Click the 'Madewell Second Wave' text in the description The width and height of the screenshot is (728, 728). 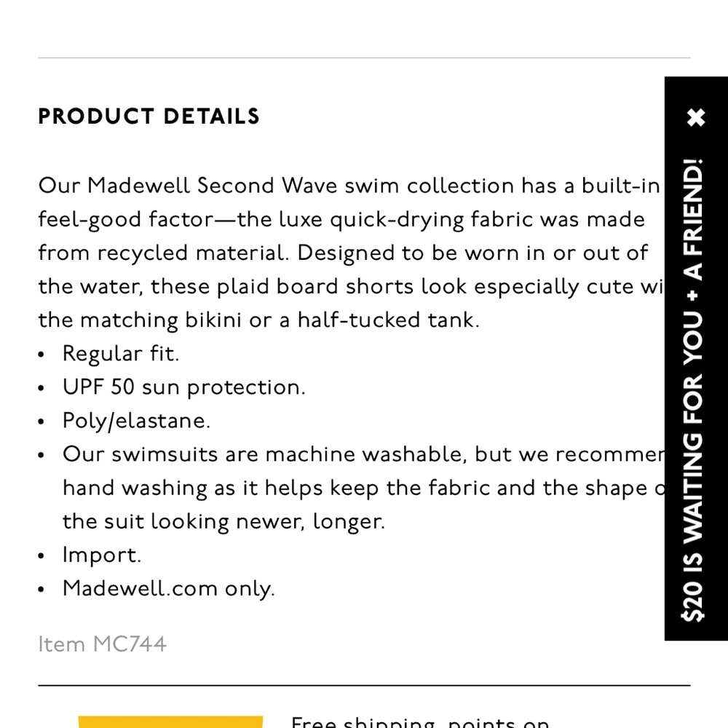[213, 185]
